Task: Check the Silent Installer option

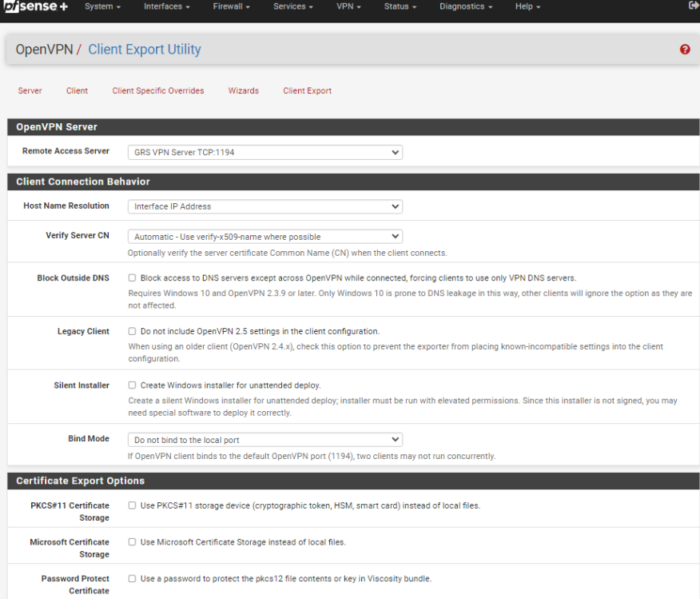Action: [x=132, y=385]
